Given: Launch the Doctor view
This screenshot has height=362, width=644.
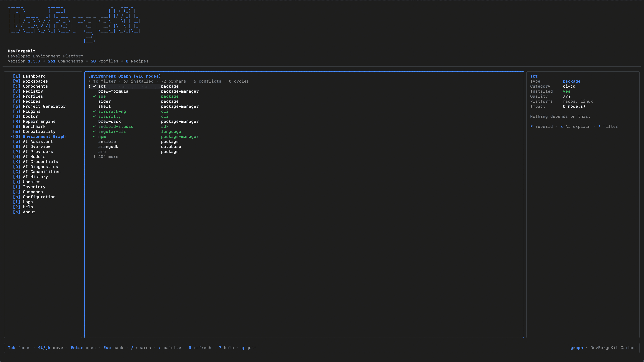Looking at the screenshot, I should point(25,116).
